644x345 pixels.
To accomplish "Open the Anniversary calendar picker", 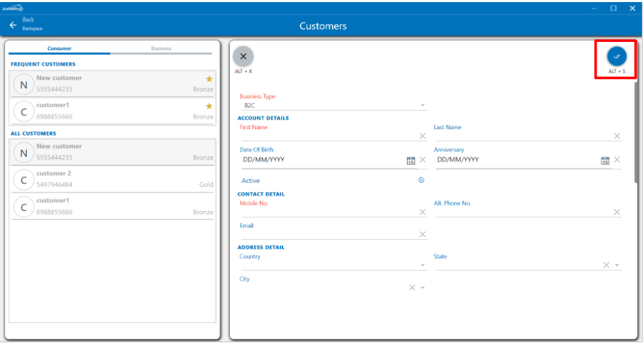I will 605,160.
